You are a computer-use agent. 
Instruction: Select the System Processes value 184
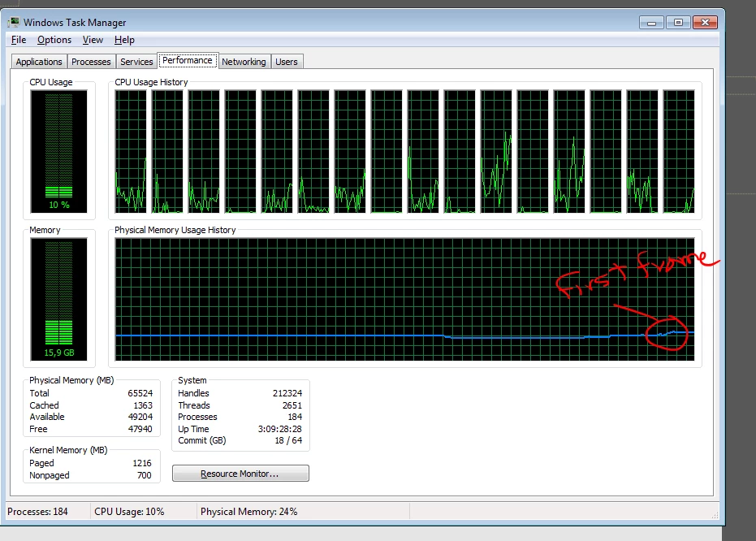295,417
